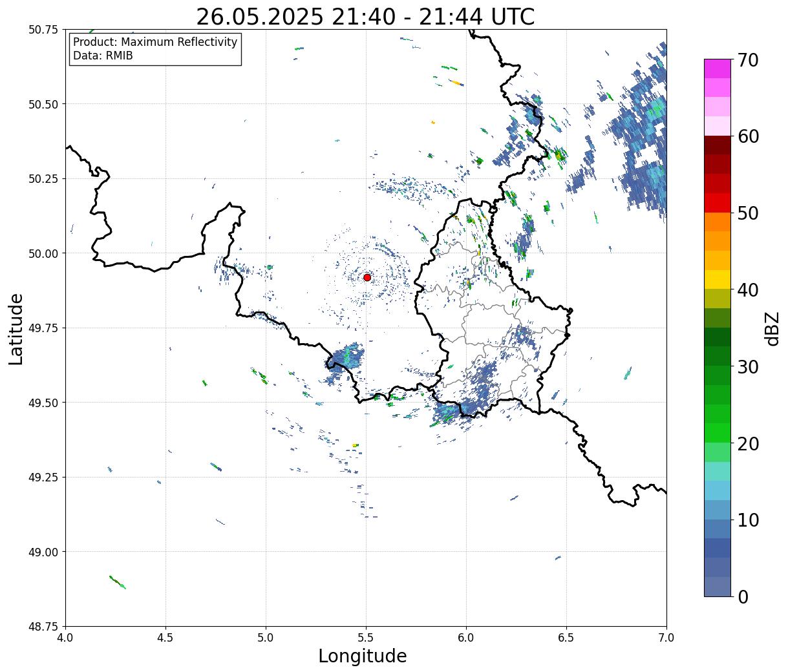Image resolution: width=788 pixels, height=672 pixels.
Task: Click the longitude tick label 6.0
Action: [x=466, y=638]
